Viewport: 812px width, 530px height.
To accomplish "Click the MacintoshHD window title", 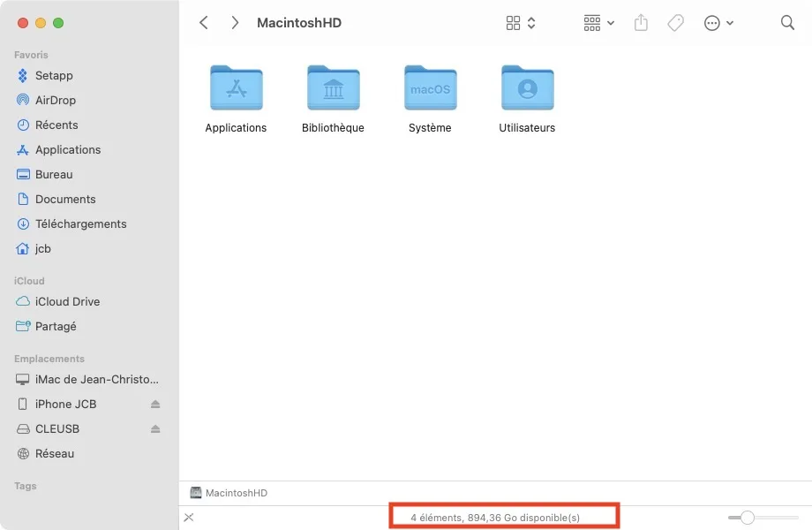I will click(x=299, y=23).
